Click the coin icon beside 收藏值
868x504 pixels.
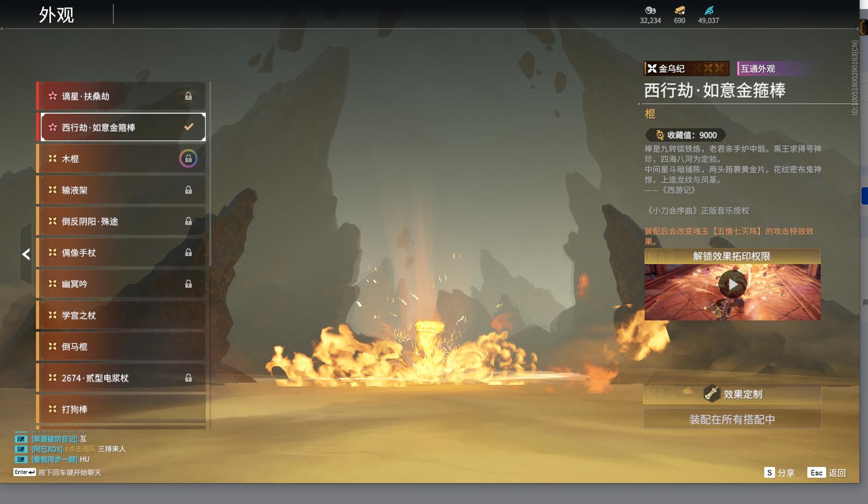[660, 135]
